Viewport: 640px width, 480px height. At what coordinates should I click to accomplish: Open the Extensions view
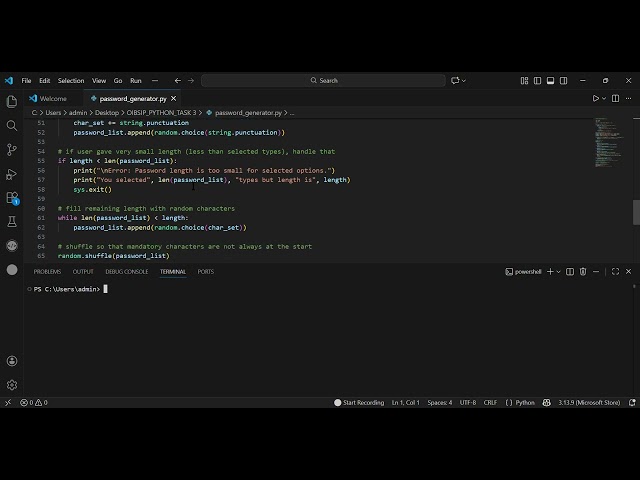(x=12, y=198)
